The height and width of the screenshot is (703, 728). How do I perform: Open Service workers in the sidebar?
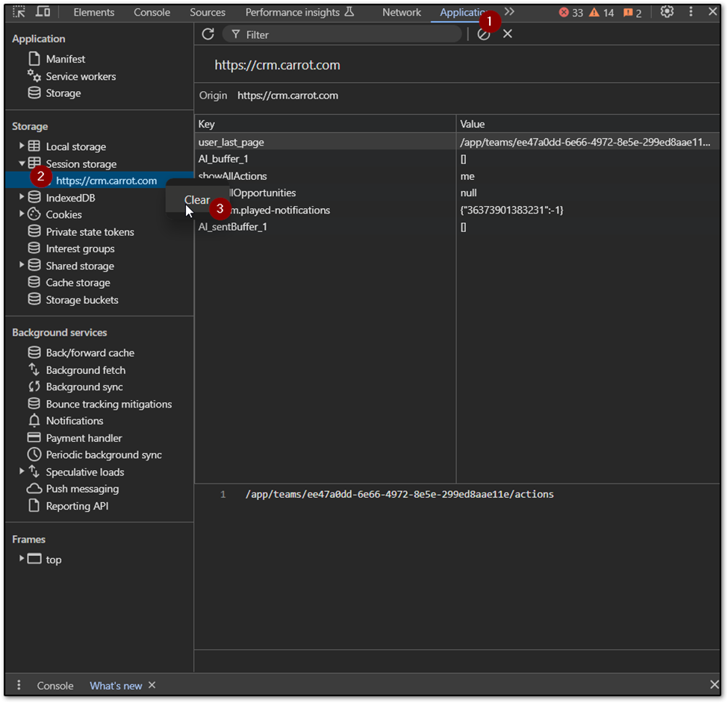tap(81, 76)
